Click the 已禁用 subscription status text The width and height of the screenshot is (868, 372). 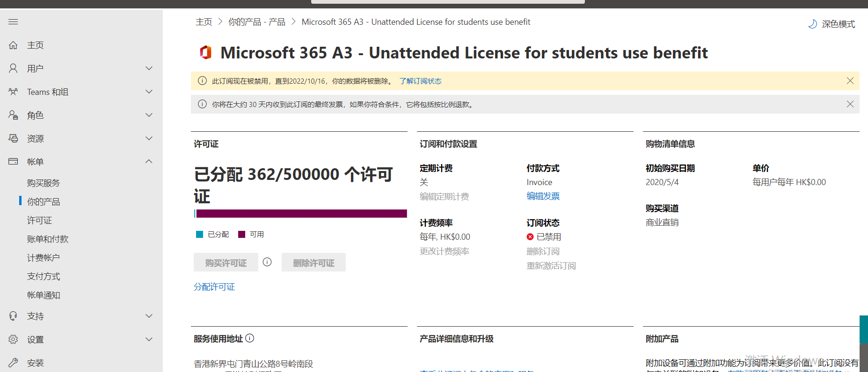tap(549, 237)
